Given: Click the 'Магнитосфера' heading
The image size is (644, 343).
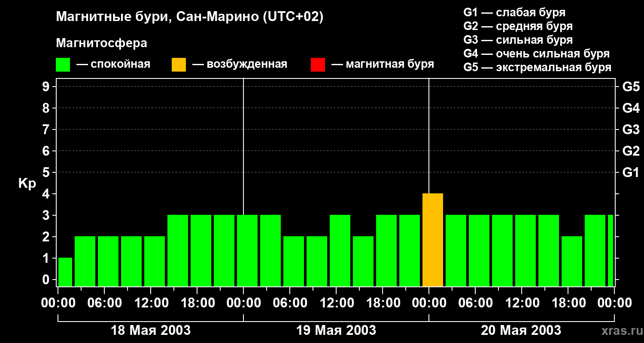Looking at the screenshot, I should pyautogui.click(x=101, y=43).
